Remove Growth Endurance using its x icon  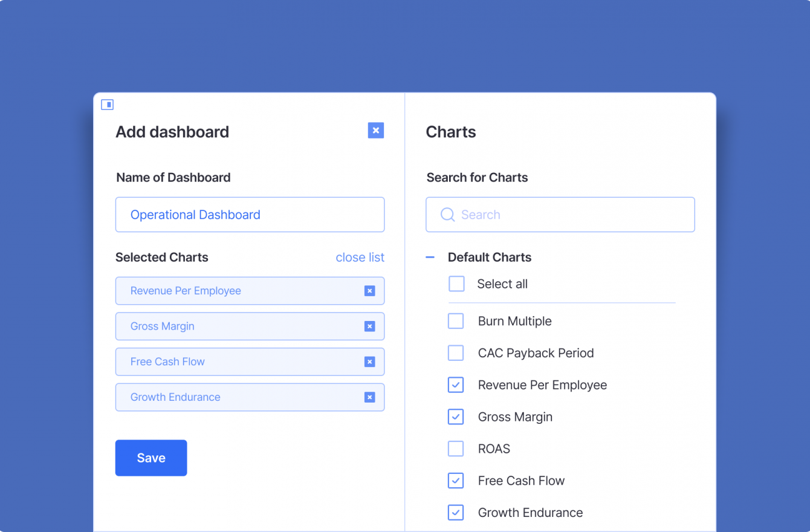point(369,397)
